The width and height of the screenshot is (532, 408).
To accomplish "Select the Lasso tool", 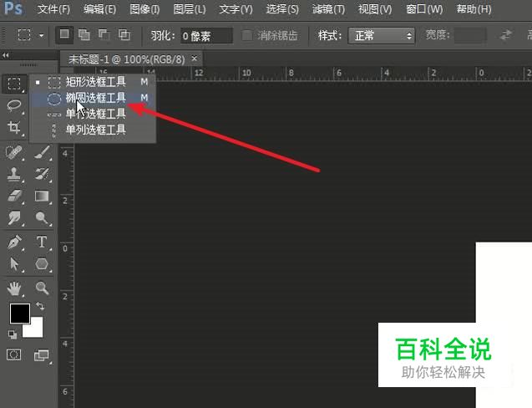I will coord(14,105).
